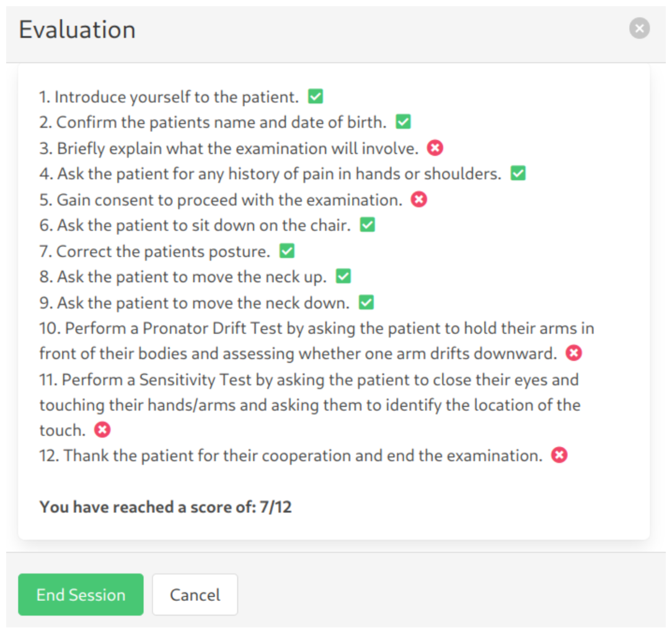The height and width of the screenshot is (633, 672).
Task: Close the Evaluation dialog with X
Action: [x=639, y=29]
